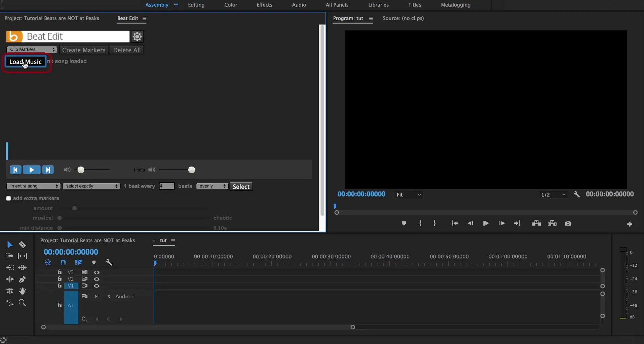
Task: Open Clip Markers dropdown
Action: pos(32,49)
